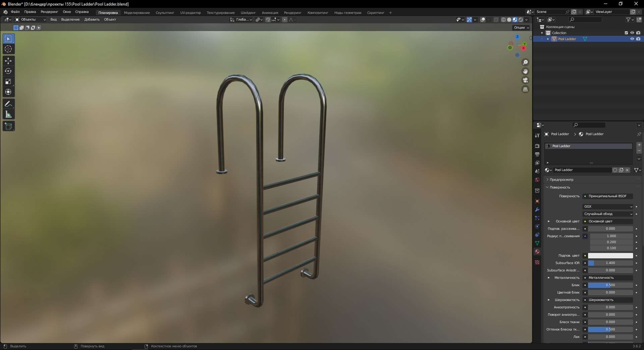Switch to rendered viewport shading
Image resolution: width=644 pixels, height=350 pixels.
521,20
